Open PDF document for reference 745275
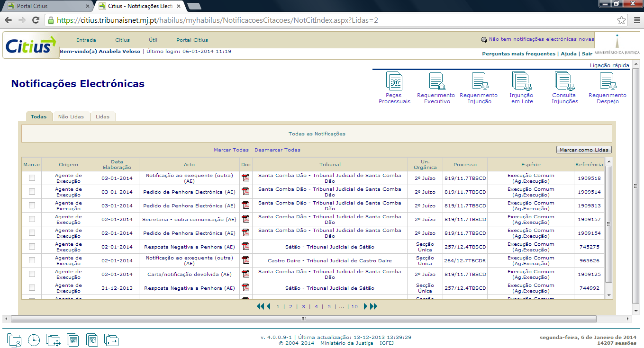The height and width of the screenshot is (348, 644). pyautogui.click(x=245, y=247)
